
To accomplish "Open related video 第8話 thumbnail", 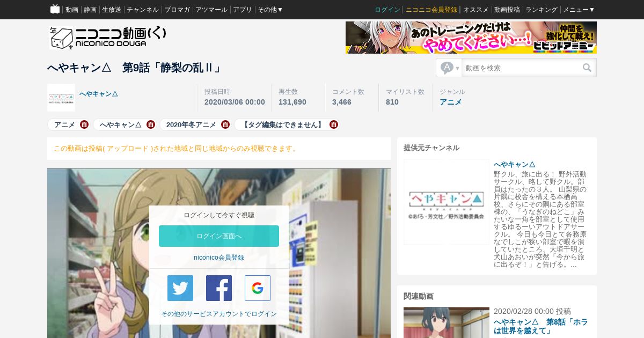I will point(447,322).
